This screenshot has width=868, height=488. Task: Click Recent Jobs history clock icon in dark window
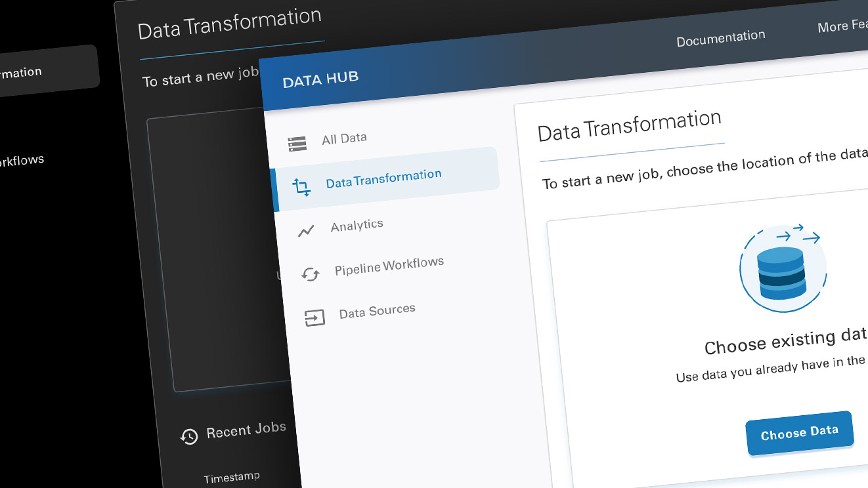[x=189, y=436]
